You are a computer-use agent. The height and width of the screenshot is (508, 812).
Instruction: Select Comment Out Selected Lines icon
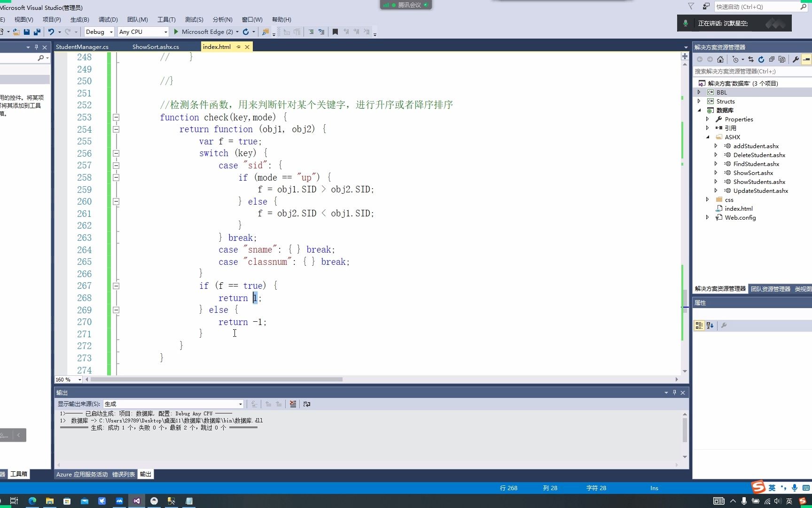pyautogui.click(x=311, y=32)
